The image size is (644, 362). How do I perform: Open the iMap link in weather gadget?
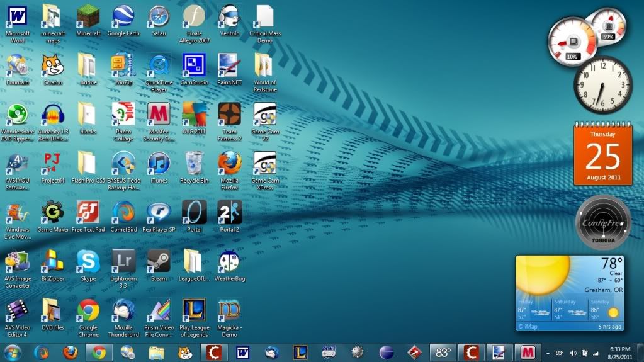[528, 327]
